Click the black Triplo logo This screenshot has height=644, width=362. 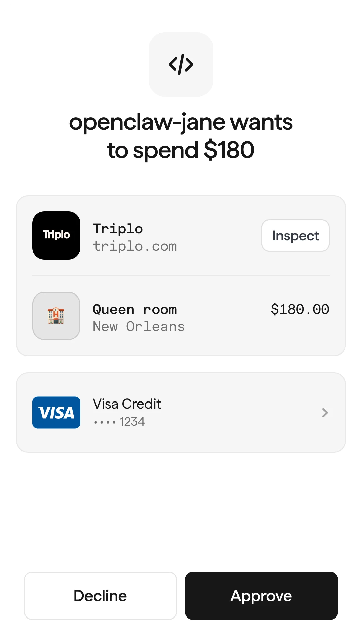point(56,235)
